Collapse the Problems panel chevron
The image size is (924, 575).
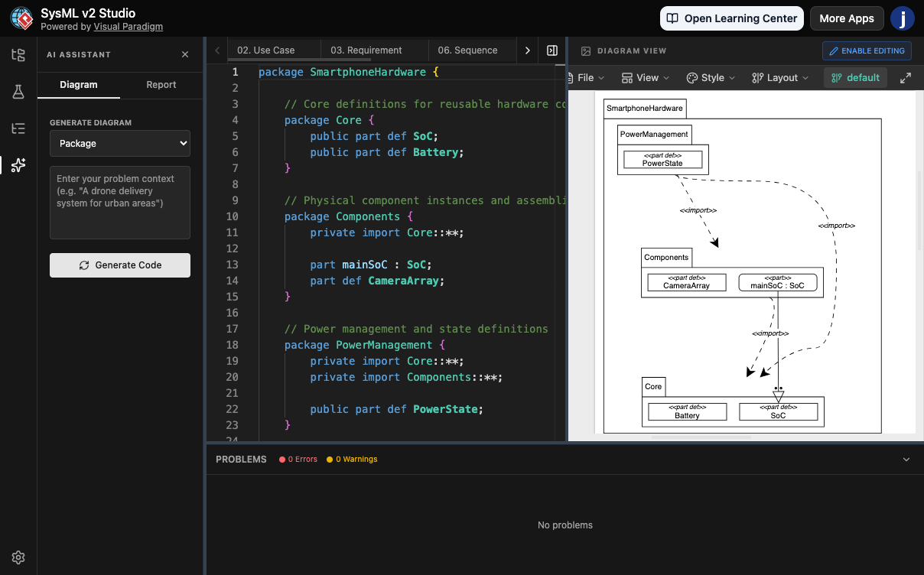point(906,460)
